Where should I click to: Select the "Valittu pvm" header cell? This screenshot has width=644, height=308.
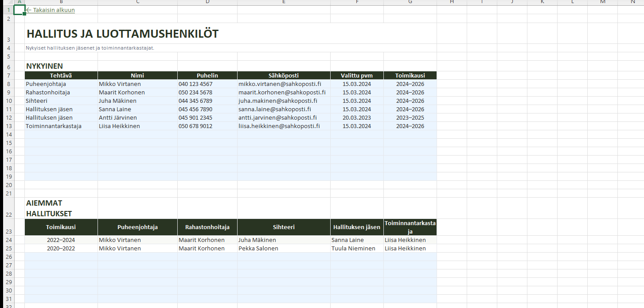click(x=357, y=75)
